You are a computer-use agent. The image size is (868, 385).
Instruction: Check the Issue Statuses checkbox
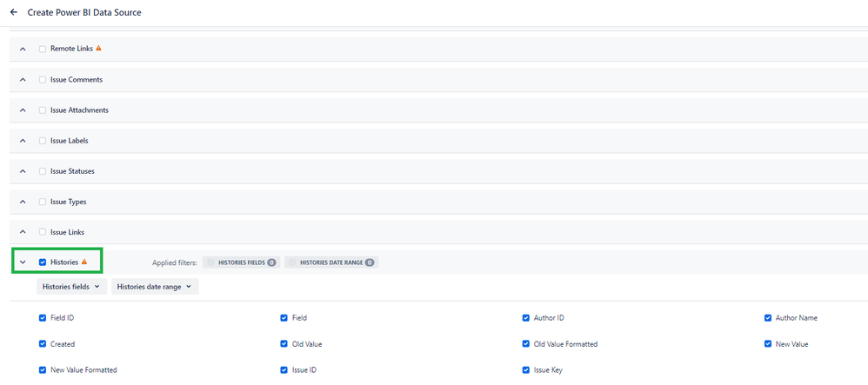43,171
